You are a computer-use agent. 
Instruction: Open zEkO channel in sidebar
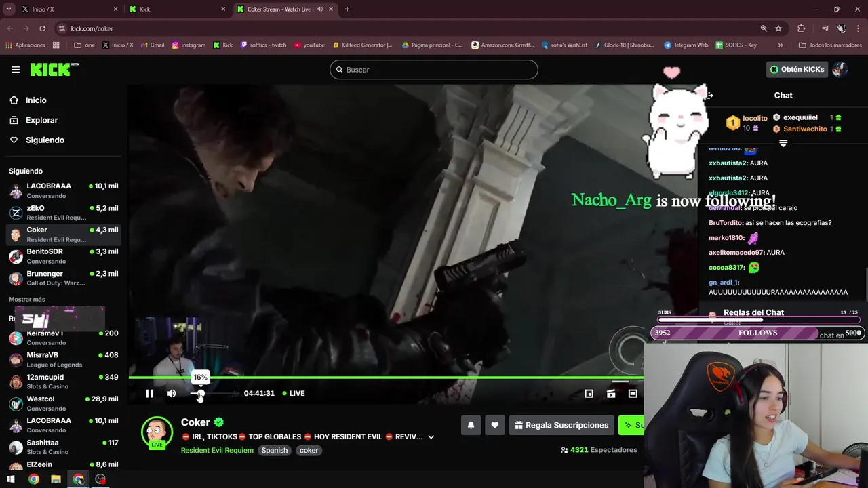[64, 212]
